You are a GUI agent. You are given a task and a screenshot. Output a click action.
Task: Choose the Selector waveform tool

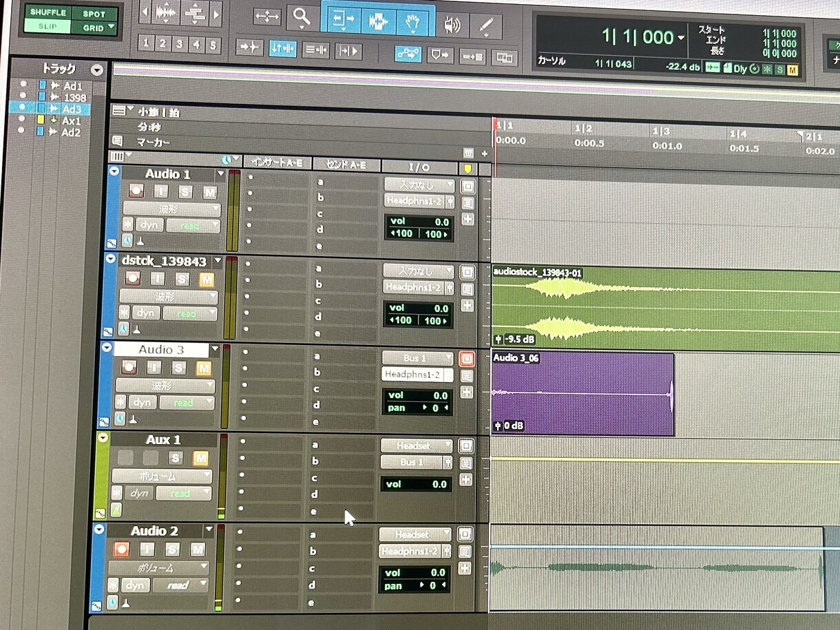click(378, 21)
